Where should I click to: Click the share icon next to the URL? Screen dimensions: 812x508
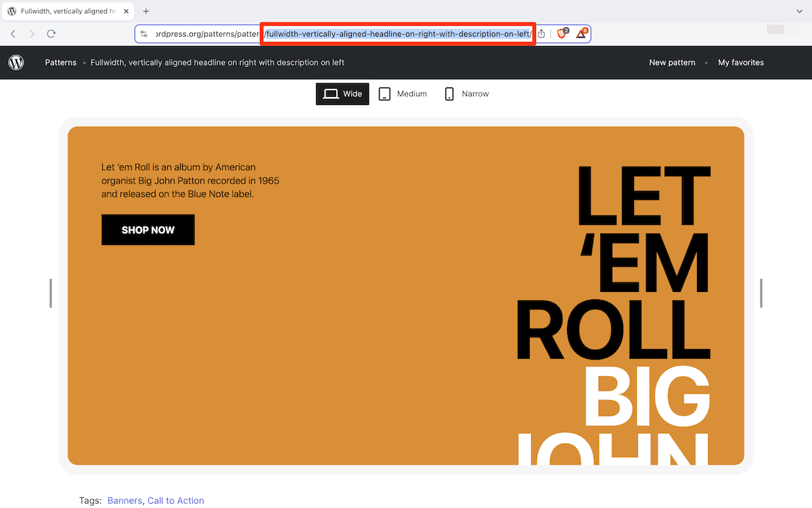pyautogui.click(x=541, y=33)
